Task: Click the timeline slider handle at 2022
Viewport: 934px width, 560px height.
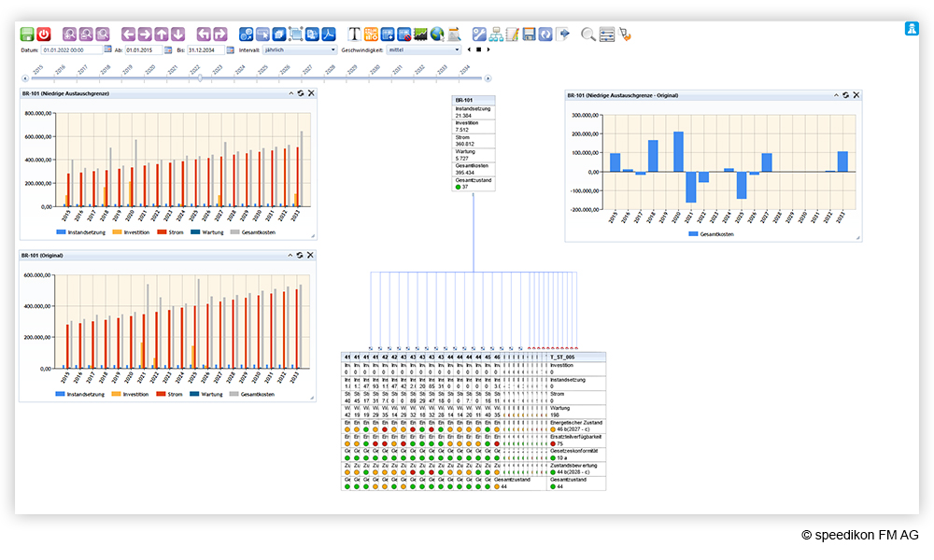Action: (x=200, y=78)
